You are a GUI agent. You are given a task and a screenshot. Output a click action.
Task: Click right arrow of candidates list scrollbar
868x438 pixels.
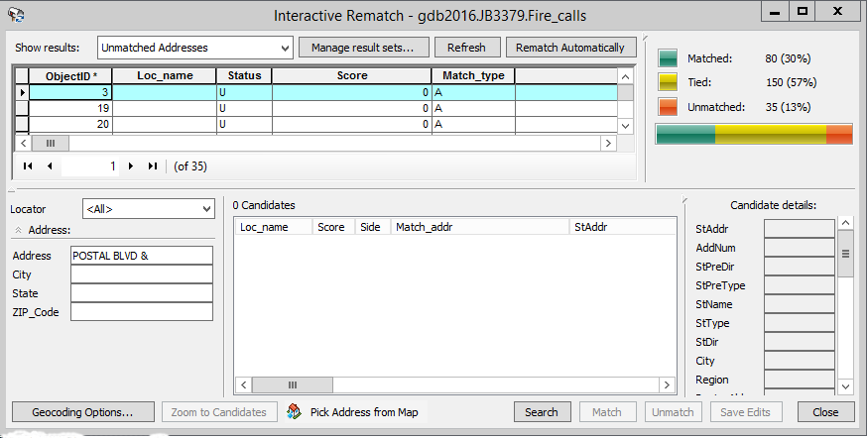click(x=667, y=384)
